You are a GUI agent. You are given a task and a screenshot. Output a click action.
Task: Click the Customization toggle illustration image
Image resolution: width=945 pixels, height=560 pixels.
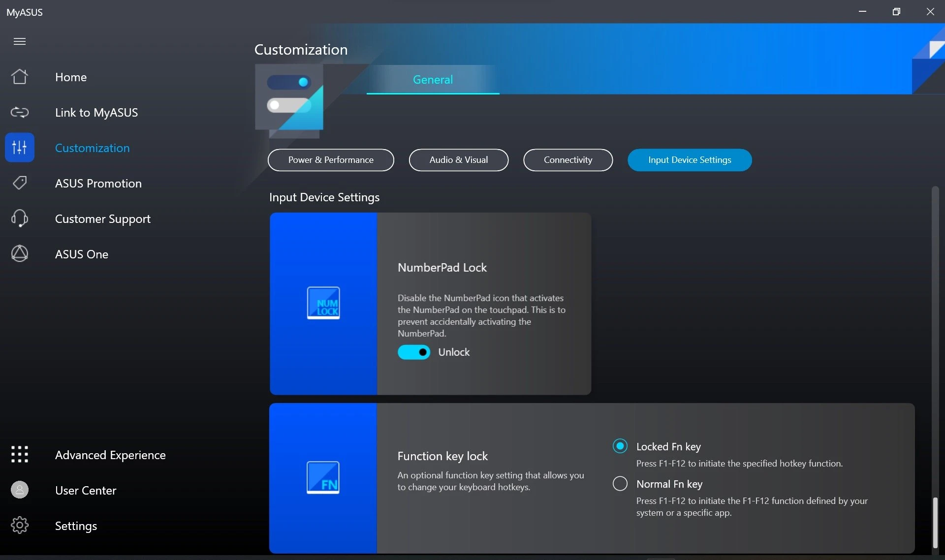coord(289,101)
